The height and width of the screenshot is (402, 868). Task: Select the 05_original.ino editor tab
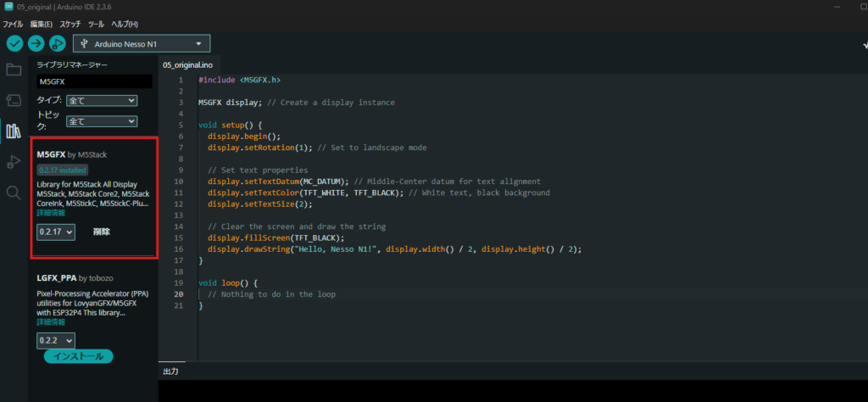pos(188,64)
